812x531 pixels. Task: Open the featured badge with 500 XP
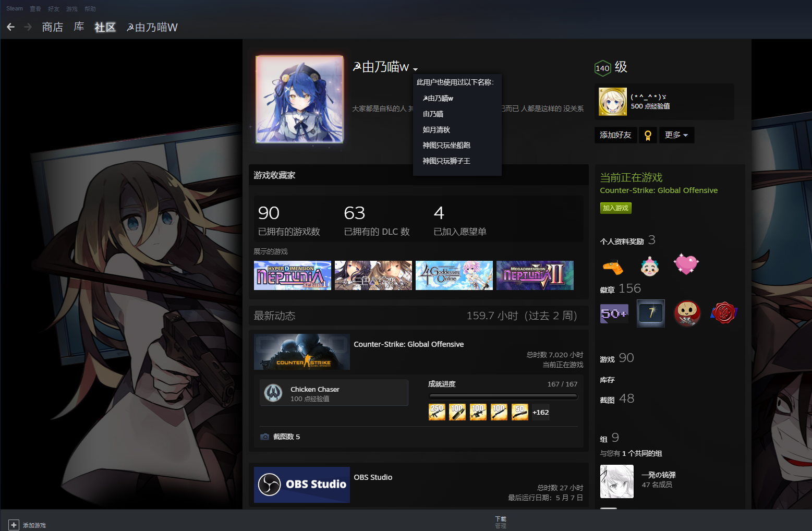[612, 102]
